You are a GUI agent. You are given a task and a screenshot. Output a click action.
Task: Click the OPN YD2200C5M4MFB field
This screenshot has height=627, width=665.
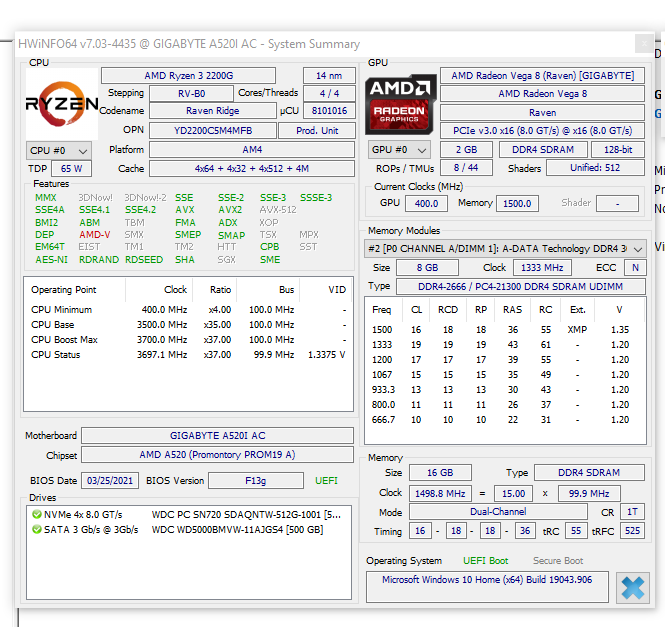point(213,131)
